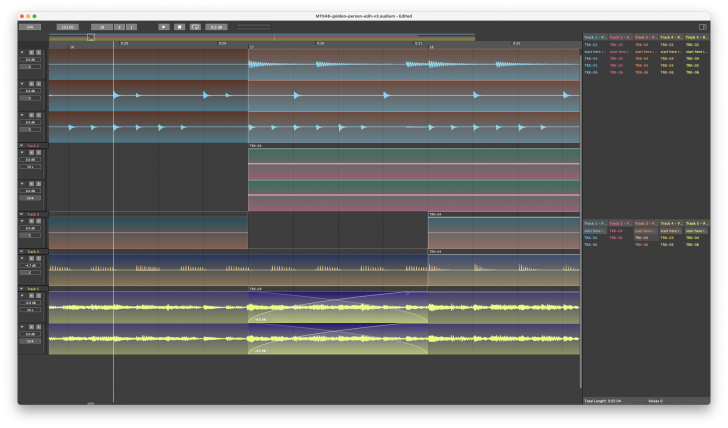Collapse the Track 4 group

(21, 251)
